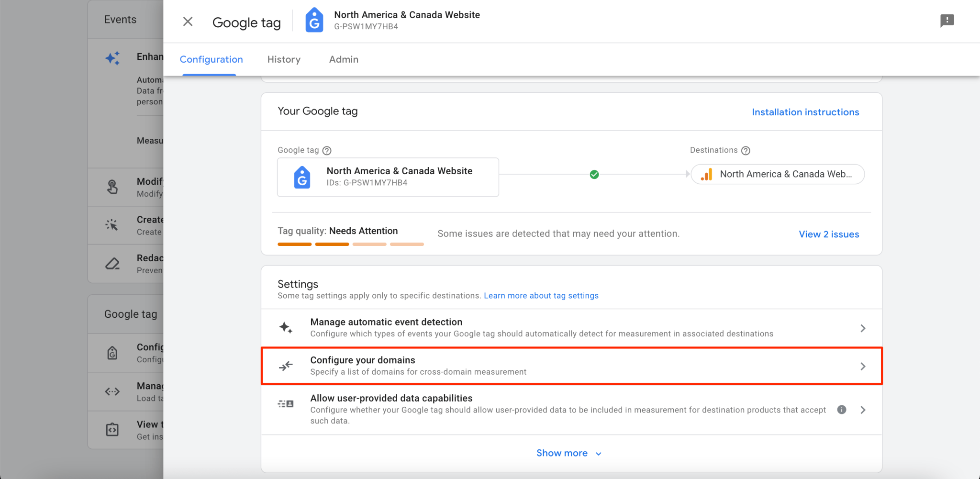Image resolution: width=980 pixels, height=479 pixels.
Task: Open the Admin tab
Action: [x=343, y=59]
